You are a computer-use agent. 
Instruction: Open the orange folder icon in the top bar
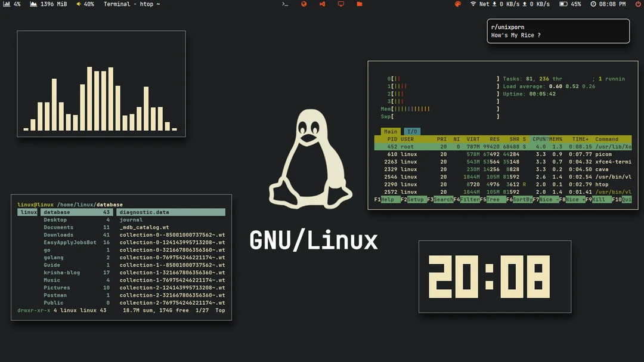[x=358, y=4]
